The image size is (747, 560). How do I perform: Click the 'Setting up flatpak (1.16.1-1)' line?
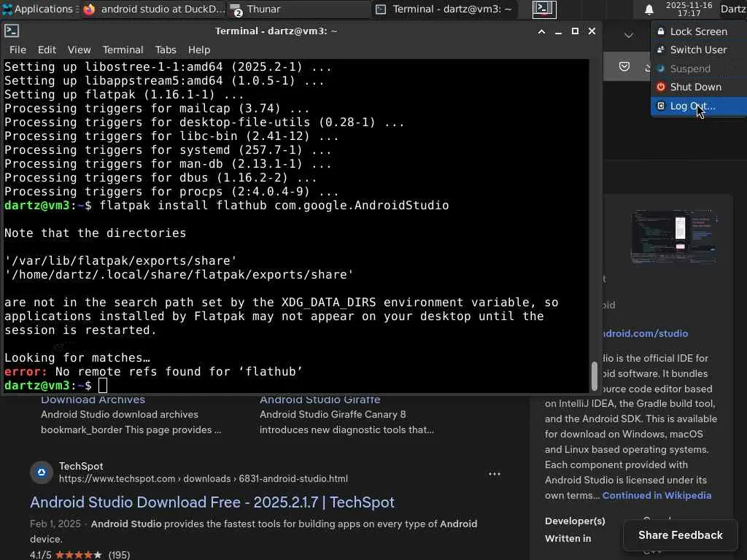pos(124,94)
